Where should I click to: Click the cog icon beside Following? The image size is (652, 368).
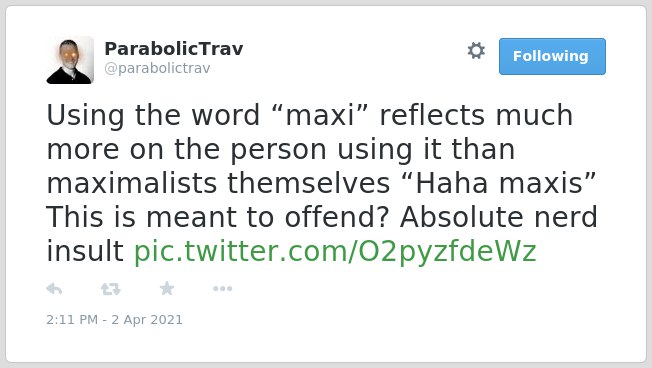pos(476,51)
